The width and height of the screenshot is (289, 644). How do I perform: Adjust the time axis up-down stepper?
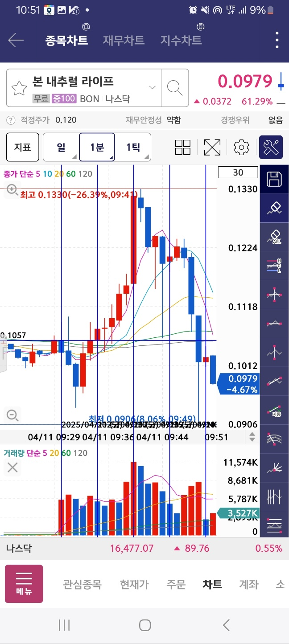pos(252,437)
